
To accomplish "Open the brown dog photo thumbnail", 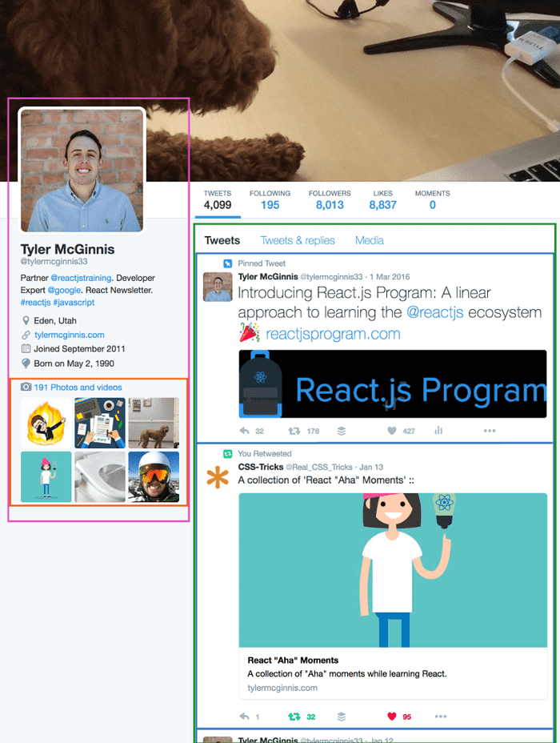I will pos(154,424).
